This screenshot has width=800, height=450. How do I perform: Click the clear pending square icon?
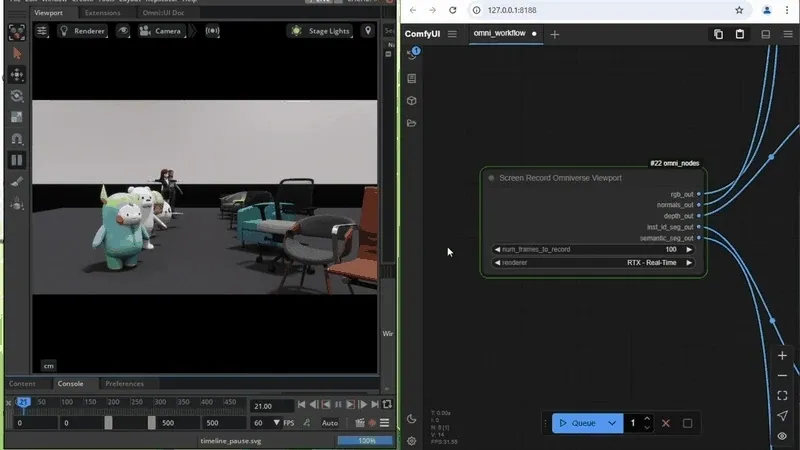click(688, 423)
